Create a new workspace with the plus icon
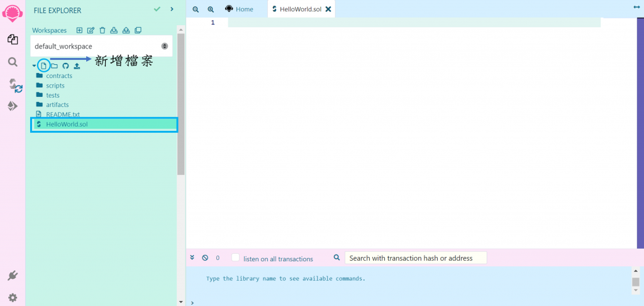The width and height of the screenshot is (644, 306). click(x=80, y=30)
